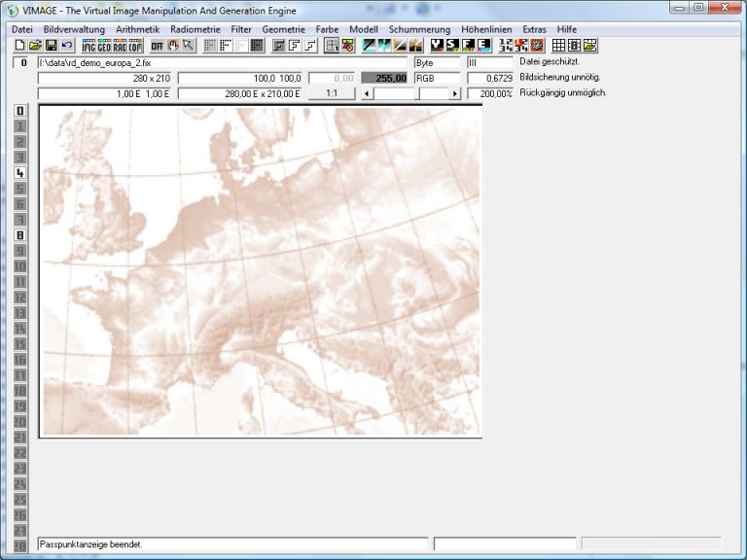Select the RAD toolbar icon
This screenshot has width=747, height=560.
pyautogui.click(x=120, y=46)
